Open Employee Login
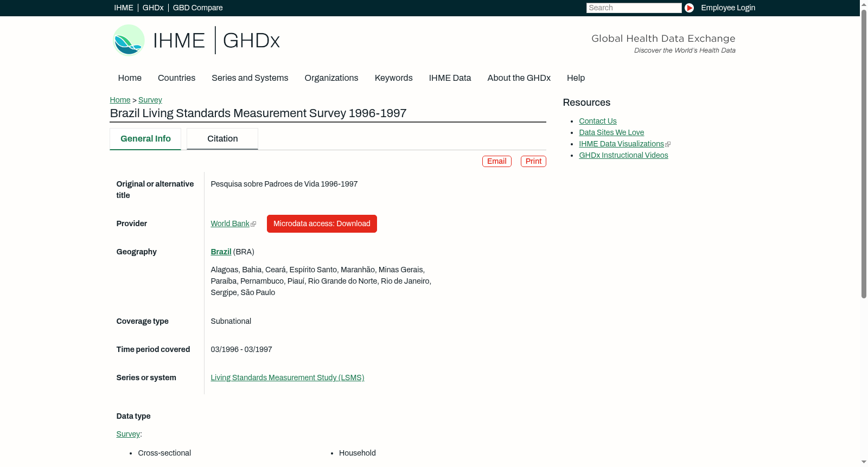Viewport: 868px width, 467px height. point(728,8)
